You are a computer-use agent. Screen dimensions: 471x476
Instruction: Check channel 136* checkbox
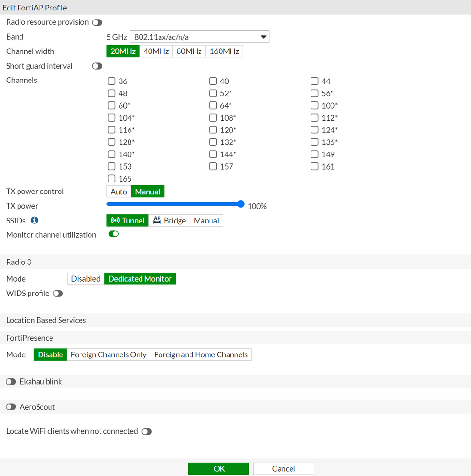click(314, 142)
